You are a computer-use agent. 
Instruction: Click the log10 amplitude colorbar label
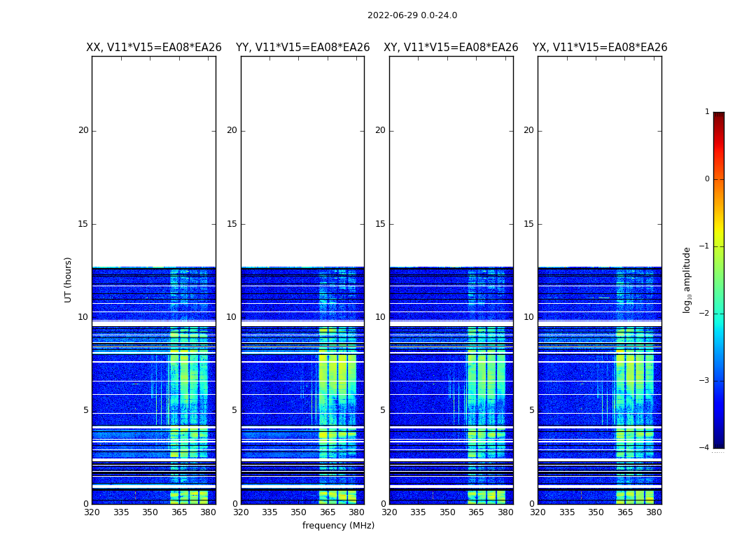coord(687,279)
